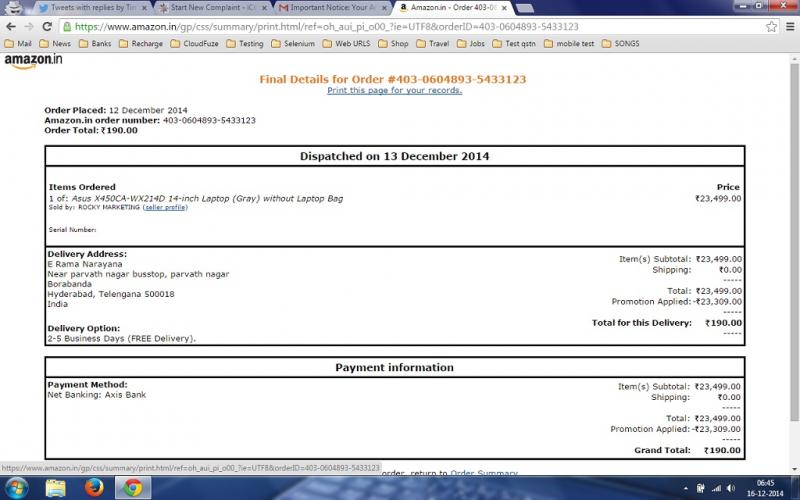
Task: Click the browser Forward arrow
Action: (29, 27)
